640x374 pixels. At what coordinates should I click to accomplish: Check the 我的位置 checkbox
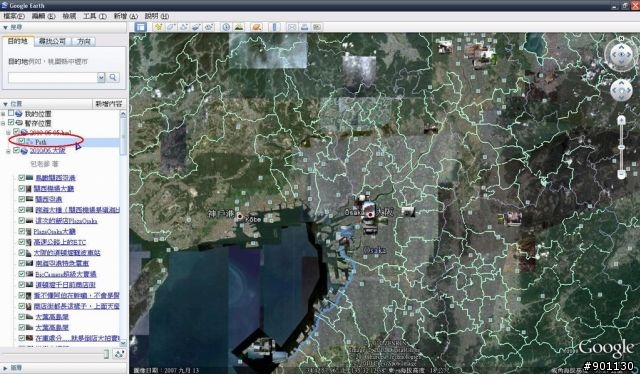point(11,114)
